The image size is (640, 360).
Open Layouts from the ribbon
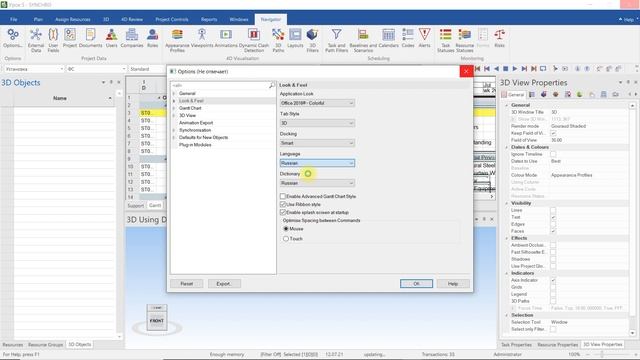(295, 38)
